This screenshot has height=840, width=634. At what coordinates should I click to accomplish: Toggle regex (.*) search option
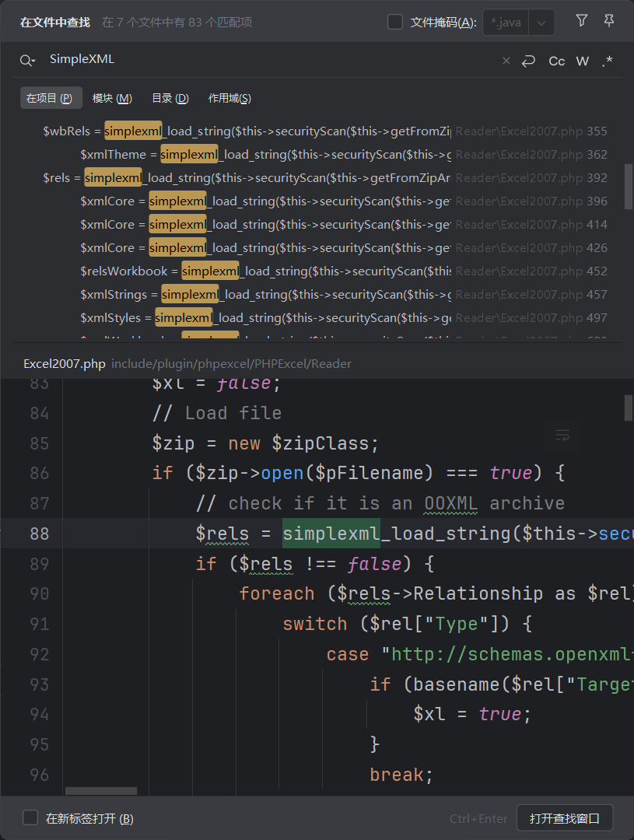click(608, 61)
